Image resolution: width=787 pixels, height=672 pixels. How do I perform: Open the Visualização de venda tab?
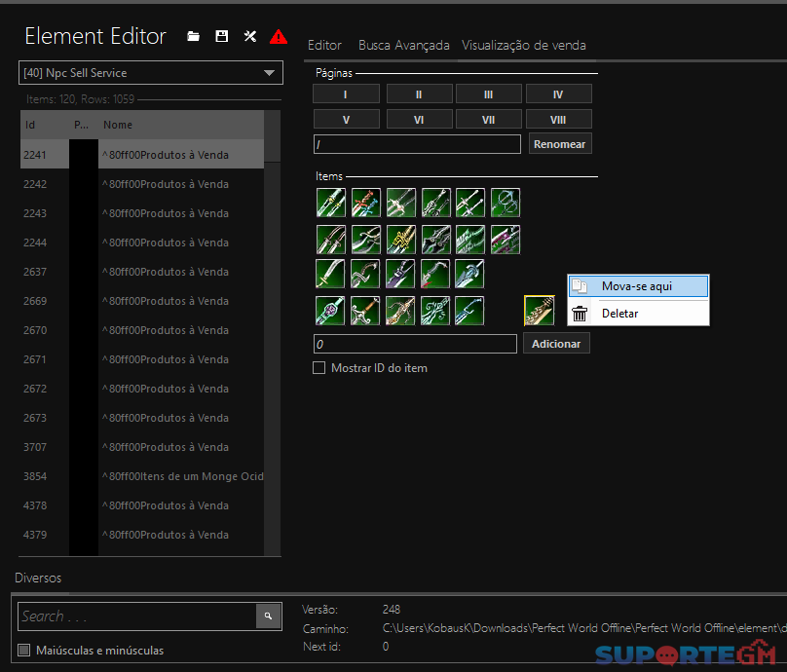coord(523,45)
